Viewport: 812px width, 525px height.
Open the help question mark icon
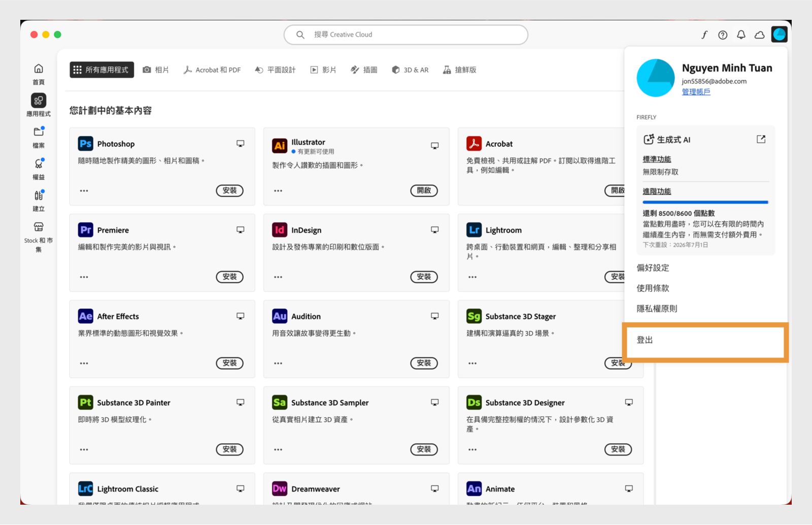point(723,35)
